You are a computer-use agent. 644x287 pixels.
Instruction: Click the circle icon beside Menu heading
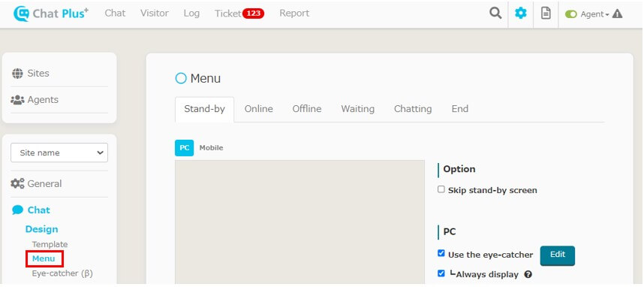[181, 79]
